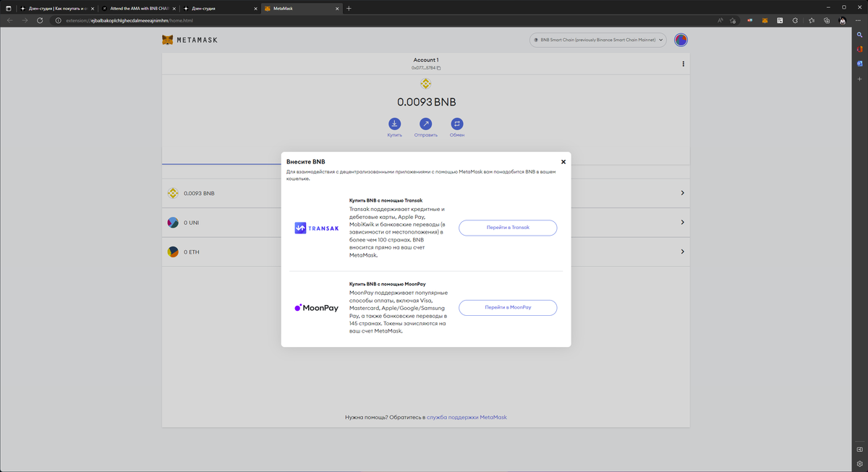Go to Transak via Перейти в Transak
The image size is (868, 472).
[x=508, y=228]
